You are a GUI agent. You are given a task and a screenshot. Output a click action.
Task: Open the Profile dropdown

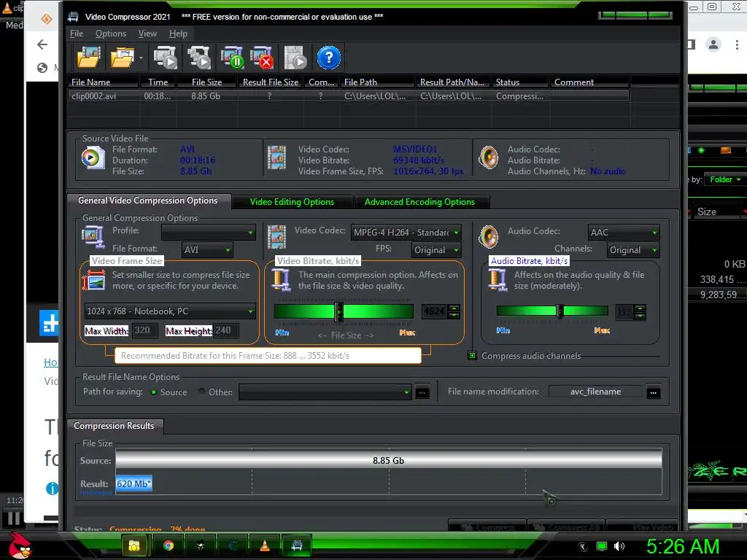click(208, 233)
